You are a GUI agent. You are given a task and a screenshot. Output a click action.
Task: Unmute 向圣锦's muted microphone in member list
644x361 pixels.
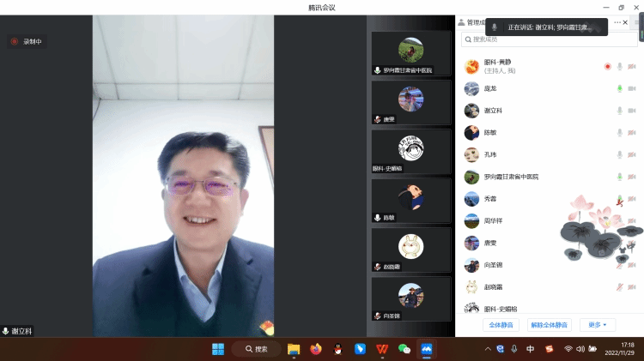tap(620, 265)
